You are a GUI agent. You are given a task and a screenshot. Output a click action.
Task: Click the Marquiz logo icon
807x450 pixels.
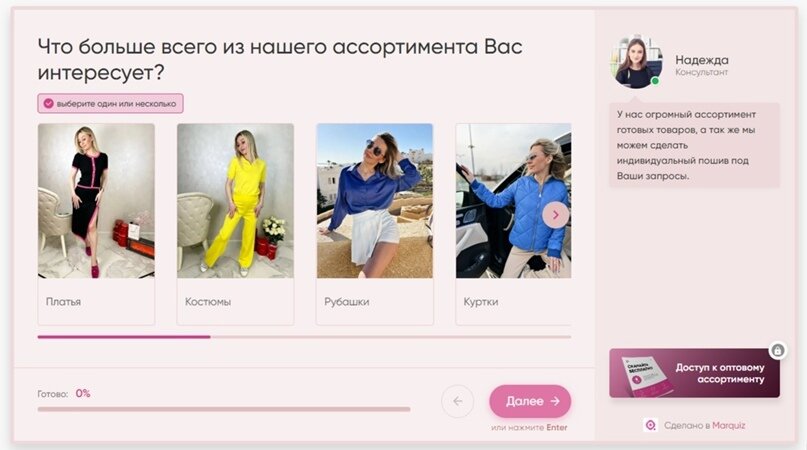(x=651, y=425)
